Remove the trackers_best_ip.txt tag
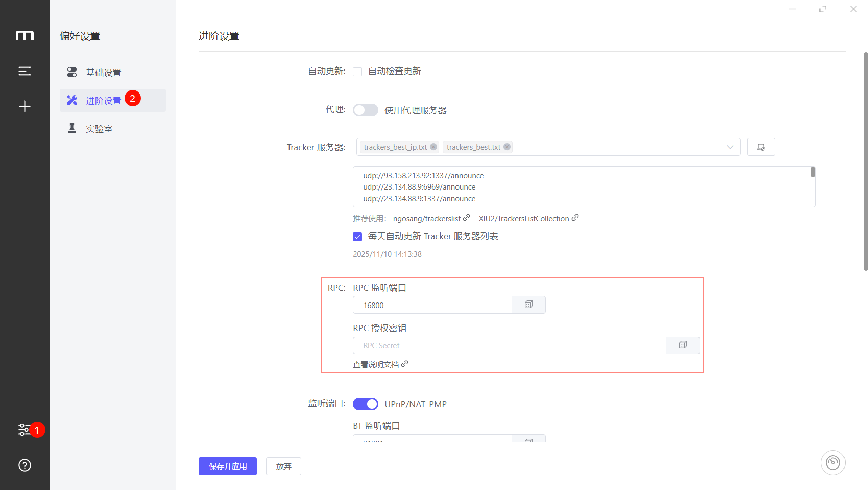 coord(433,147)
